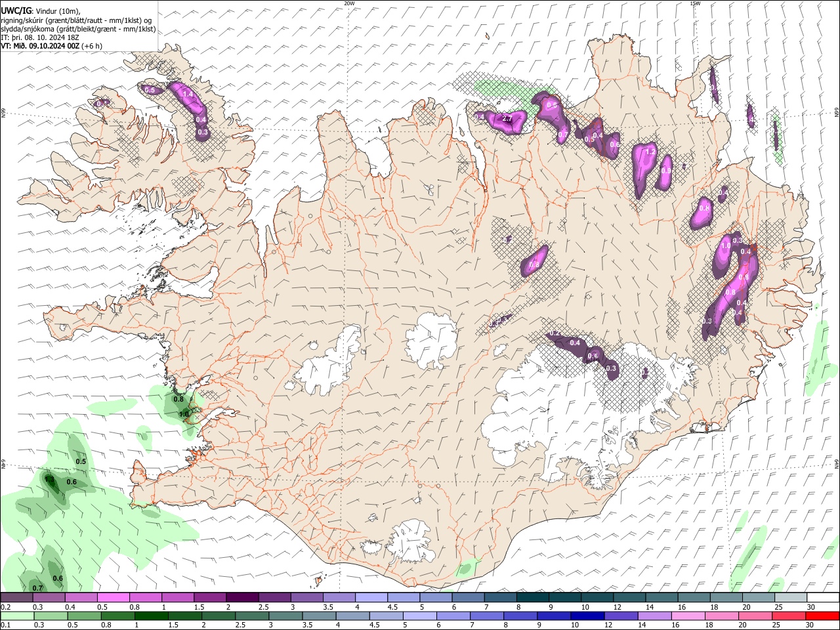This screenshot has height=630, width=840.
Task: Select the 25 swatch in the rain scale
Action: (x=790, y=616)
